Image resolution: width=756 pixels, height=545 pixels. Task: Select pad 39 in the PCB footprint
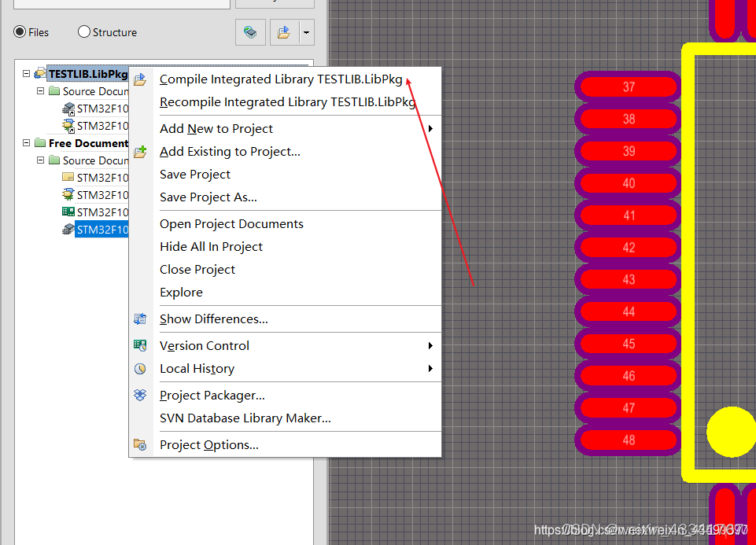[x=629, y=151]
